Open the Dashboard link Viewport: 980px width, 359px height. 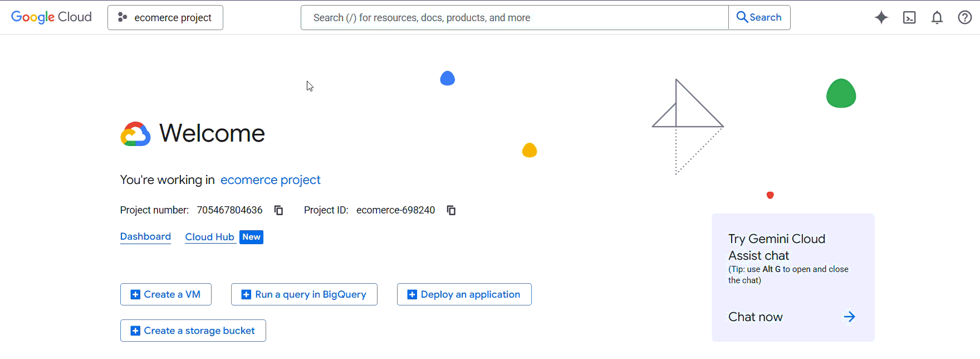pyautogui.click(x=145, y=236)
